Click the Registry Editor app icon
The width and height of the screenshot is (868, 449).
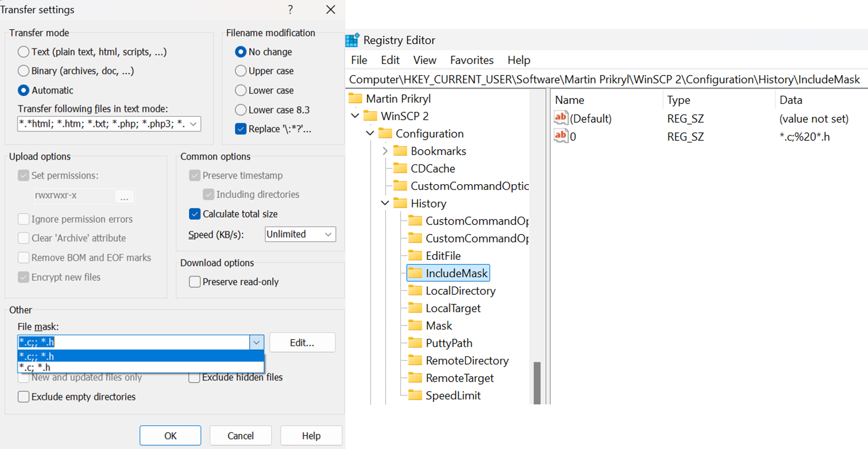[352, 40]
